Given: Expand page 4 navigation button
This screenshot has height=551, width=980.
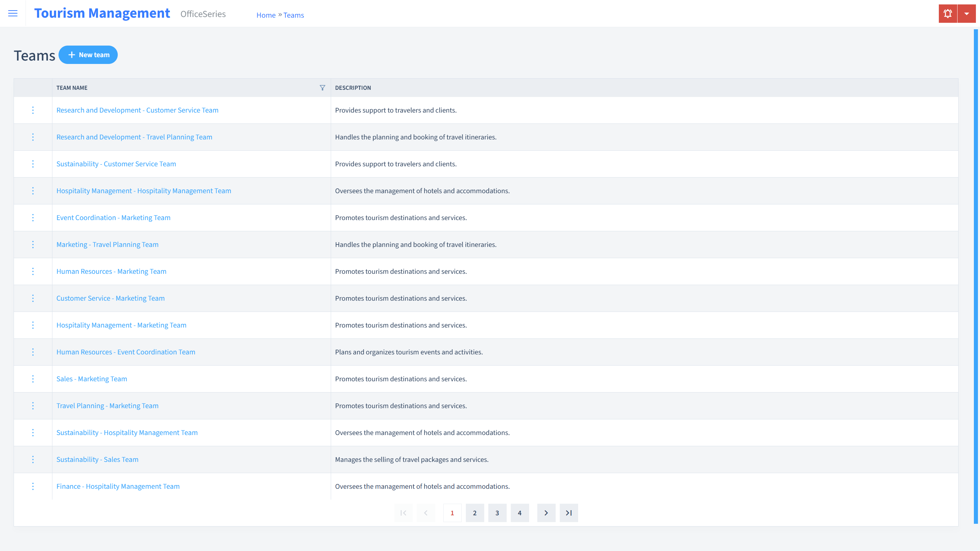Looking at the screenshot, I should tap(520, 513).
